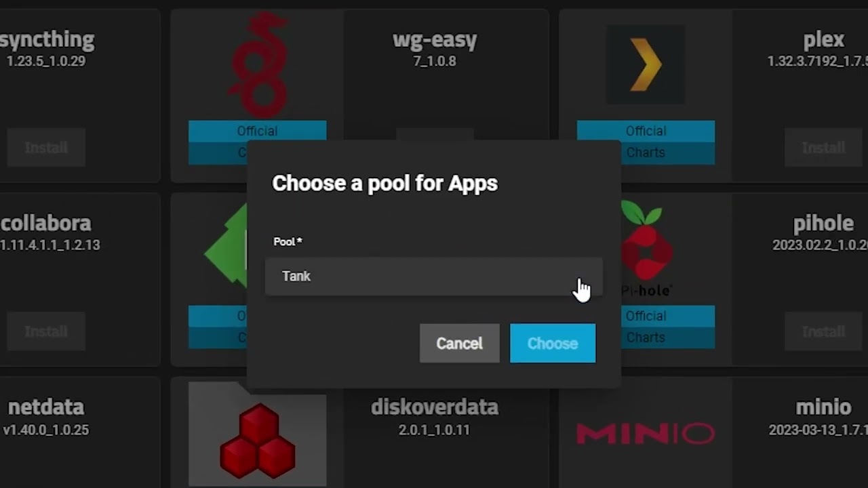
Task: Install the pihole app
Action: [x=823, y=331]
